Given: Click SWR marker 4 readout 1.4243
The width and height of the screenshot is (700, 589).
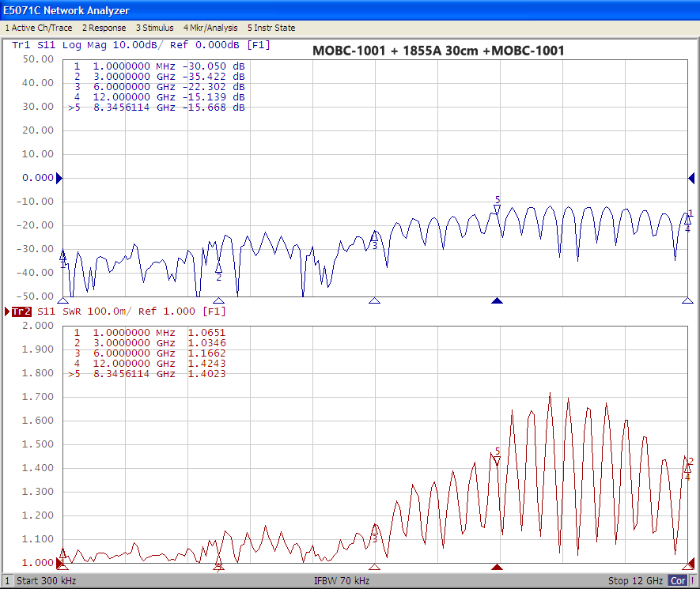Looking at the screenshot, I should pyautogui.click(x=206, y=364).
